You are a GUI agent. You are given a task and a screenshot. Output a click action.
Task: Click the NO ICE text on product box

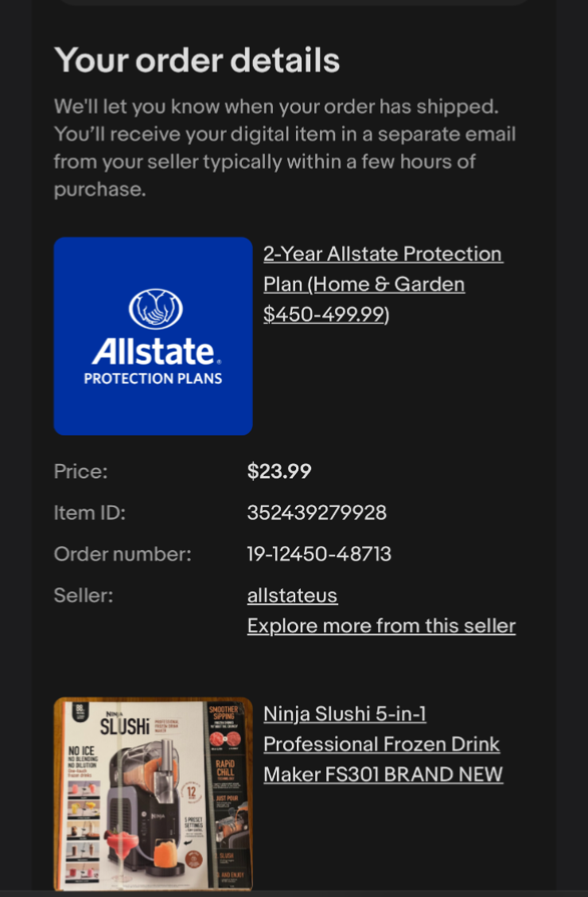80,752
